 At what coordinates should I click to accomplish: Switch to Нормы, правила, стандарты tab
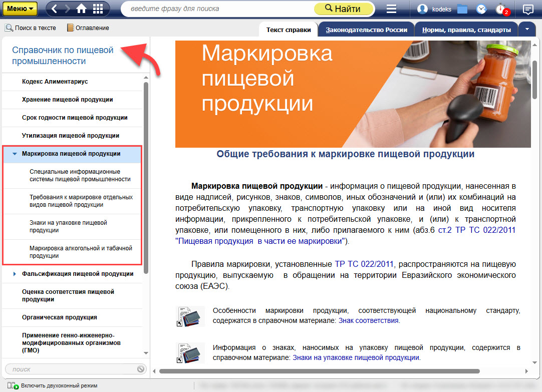tap(466, 30)
